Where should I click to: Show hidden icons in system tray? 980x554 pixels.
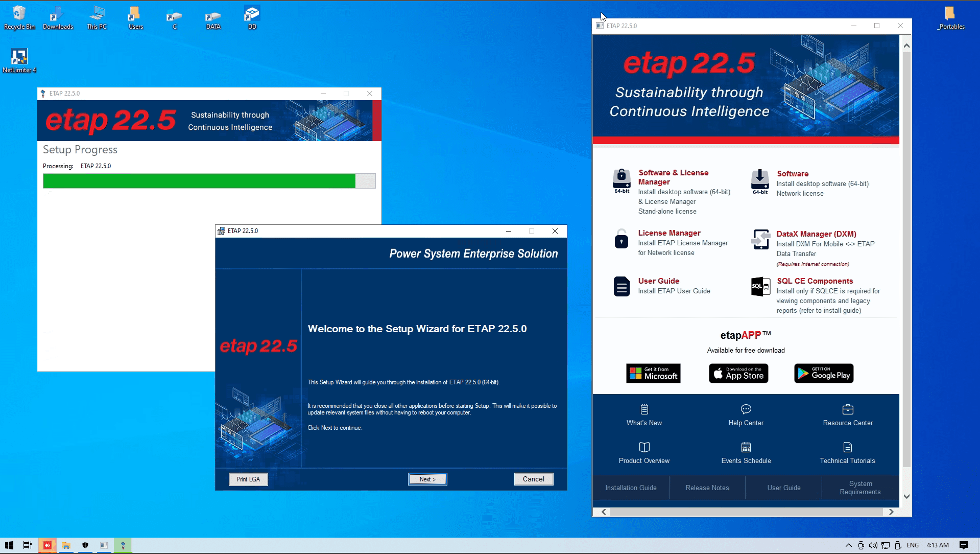[x=848, y=545]
